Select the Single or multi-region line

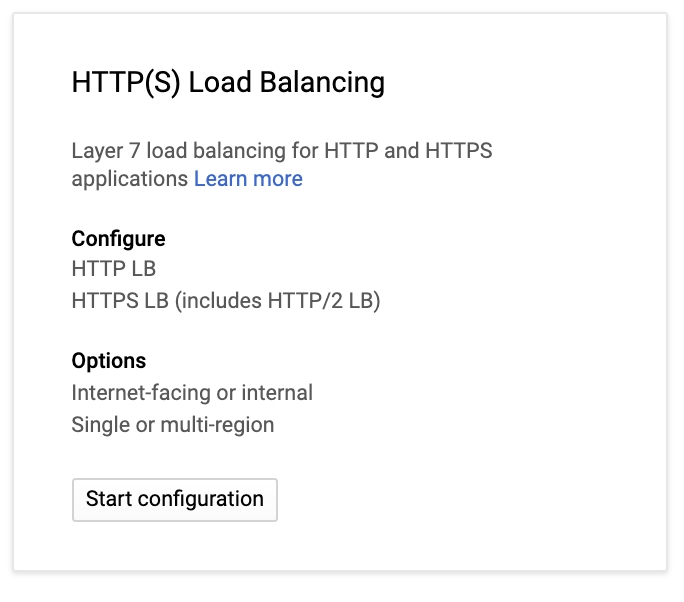172,425
